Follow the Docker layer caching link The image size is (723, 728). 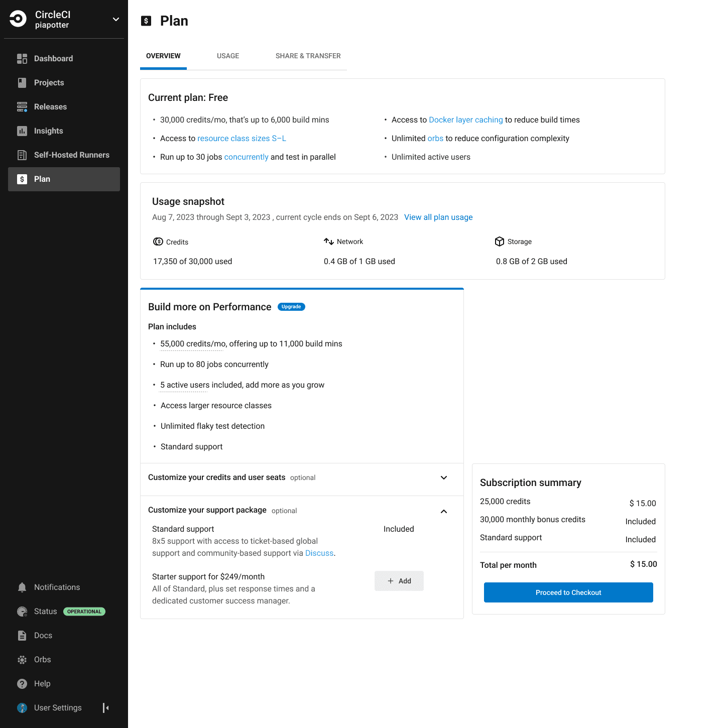click(465, 120)
